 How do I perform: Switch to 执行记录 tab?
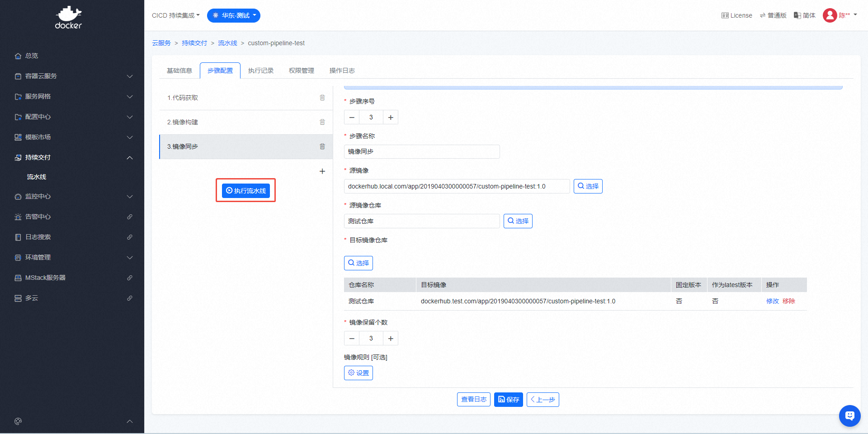click(261, 71)
